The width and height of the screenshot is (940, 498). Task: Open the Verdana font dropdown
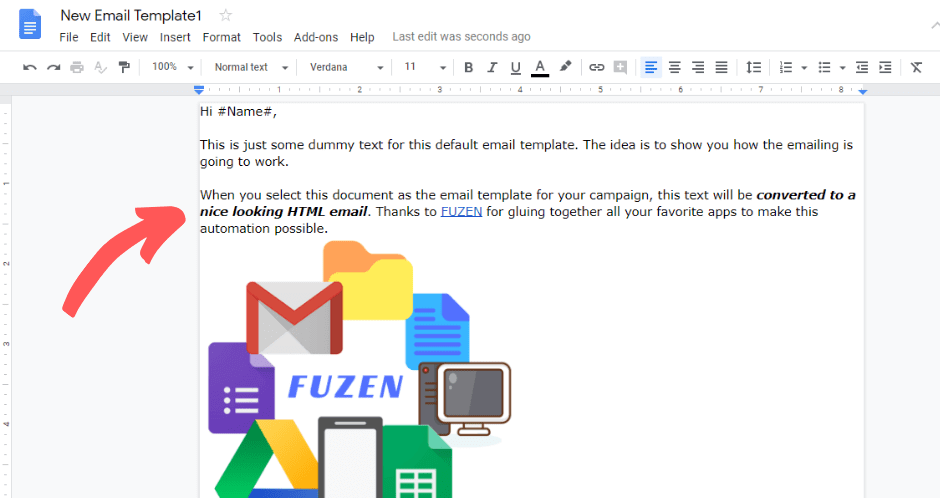click(x=347, y=67)
